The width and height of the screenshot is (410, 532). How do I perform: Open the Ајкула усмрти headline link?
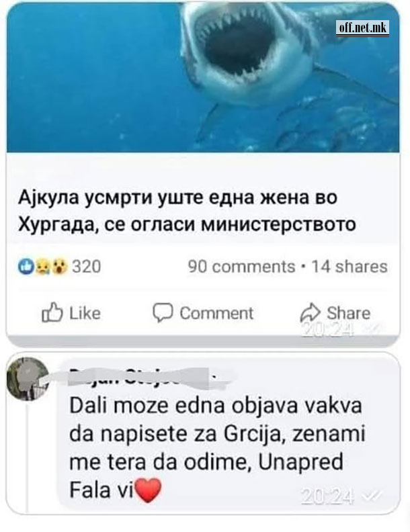point(187,210)
